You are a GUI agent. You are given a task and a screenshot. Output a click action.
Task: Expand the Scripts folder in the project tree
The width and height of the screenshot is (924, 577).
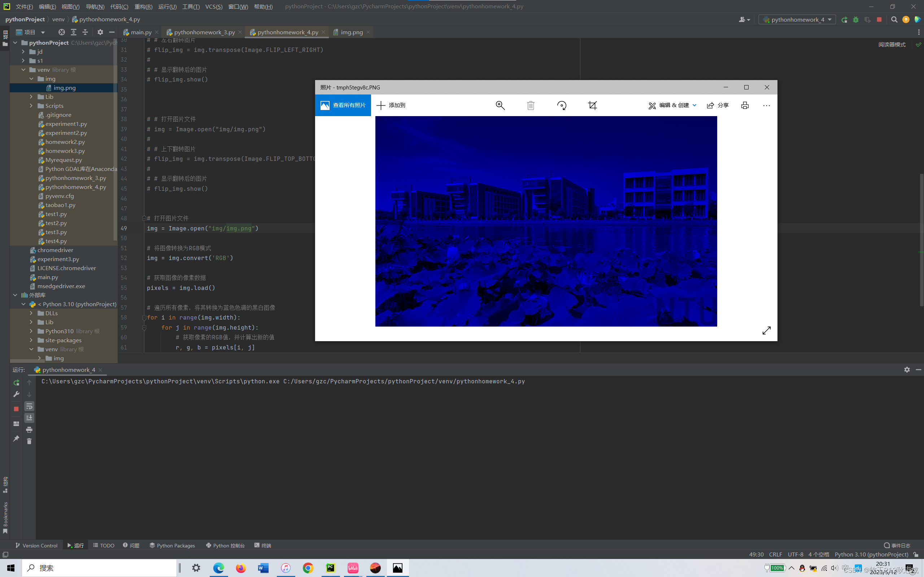[31, 106]
